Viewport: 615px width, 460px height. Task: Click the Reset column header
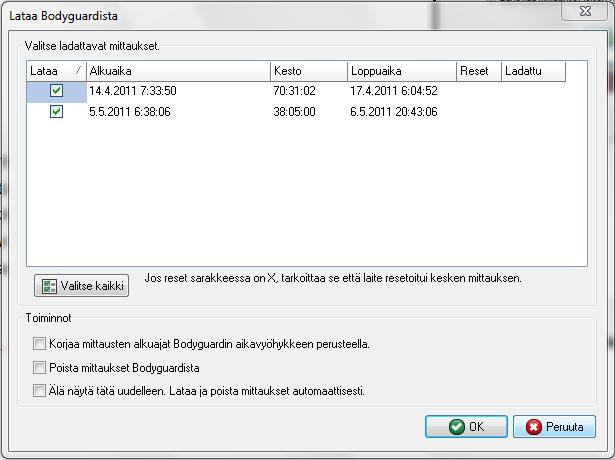(479, 71)
